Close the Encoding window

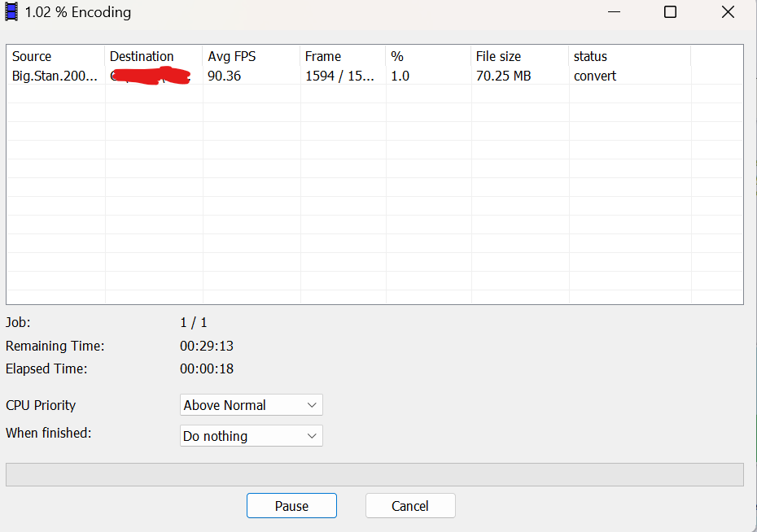(728, 12)
